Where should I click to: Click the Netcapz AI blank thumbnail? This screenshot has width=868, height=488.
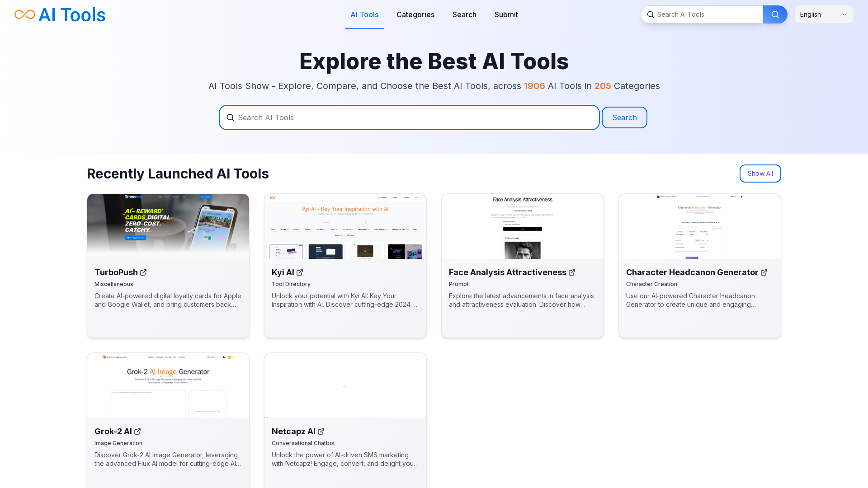(345, 385)
